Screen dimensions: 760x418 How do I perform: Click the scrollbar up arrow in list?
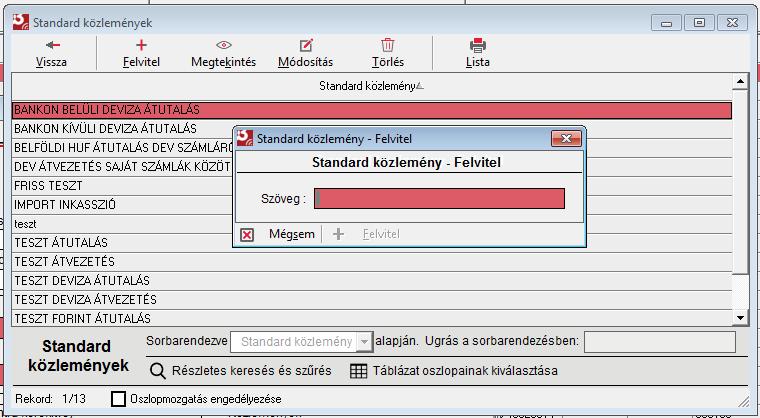click(740, 81)
